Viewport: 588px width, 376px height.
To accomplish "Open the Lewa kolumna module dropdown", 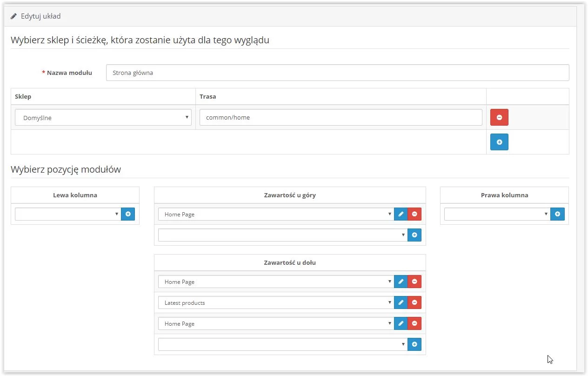I will pos(68,214).
